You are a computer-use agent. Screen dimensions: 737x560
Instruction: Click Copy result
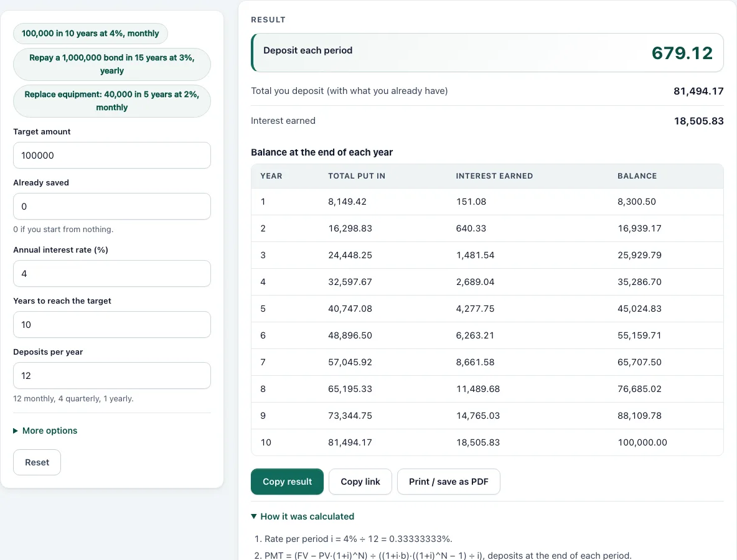pos(287,482)
